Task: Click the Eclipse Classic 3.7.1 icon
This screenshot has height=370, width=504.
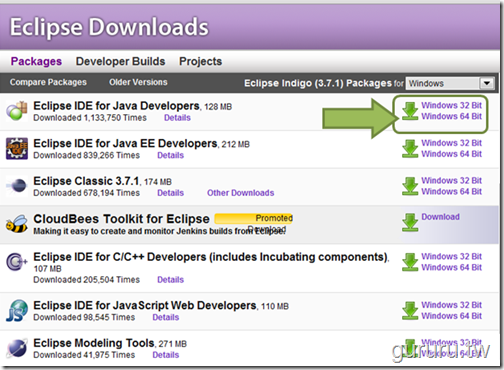Action: click(x=17, y=185)
